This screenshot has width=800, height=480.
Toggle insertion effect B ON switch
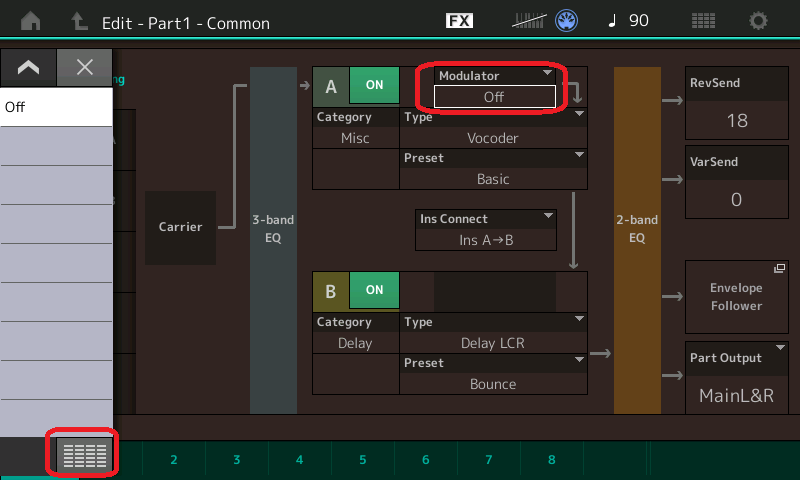(x=374, y=290)
